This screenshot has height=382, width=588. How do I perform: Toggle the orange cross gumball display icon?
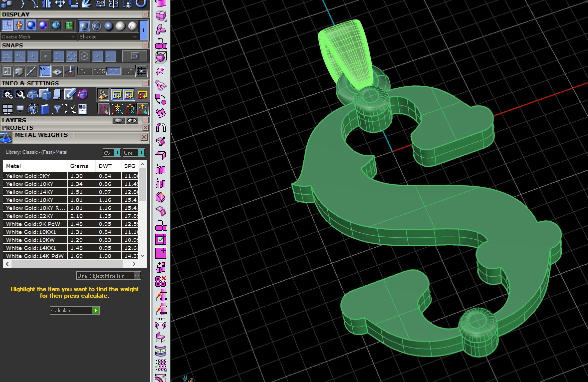point(19,25)
